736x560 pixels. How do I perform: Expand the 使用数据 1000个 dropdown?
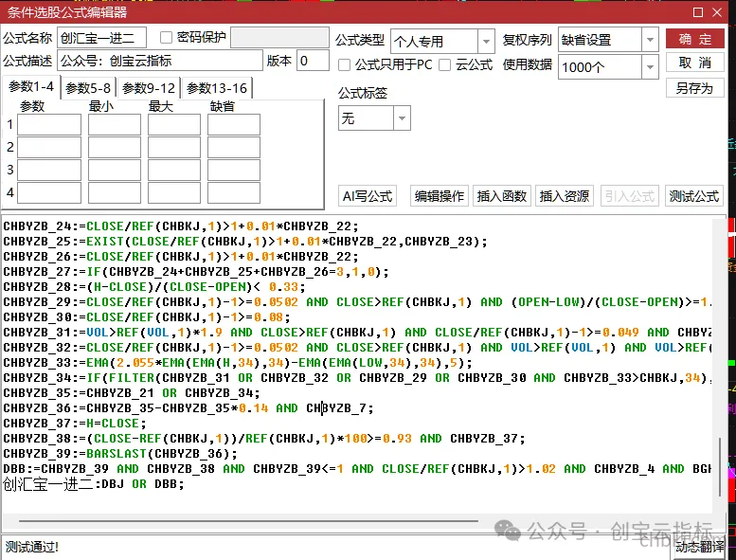click(x=650, y=67)
